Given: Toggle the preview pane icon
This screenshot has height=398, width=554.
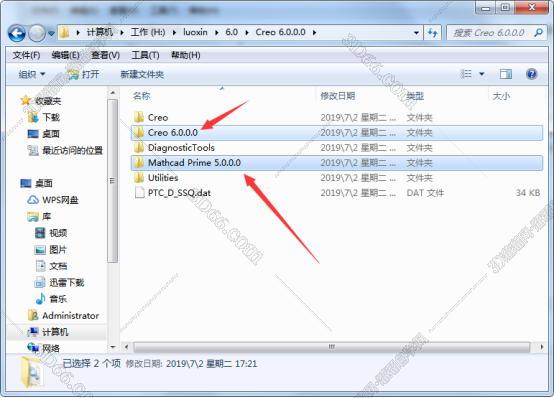Looking at the screenshot, I should 506,74.
